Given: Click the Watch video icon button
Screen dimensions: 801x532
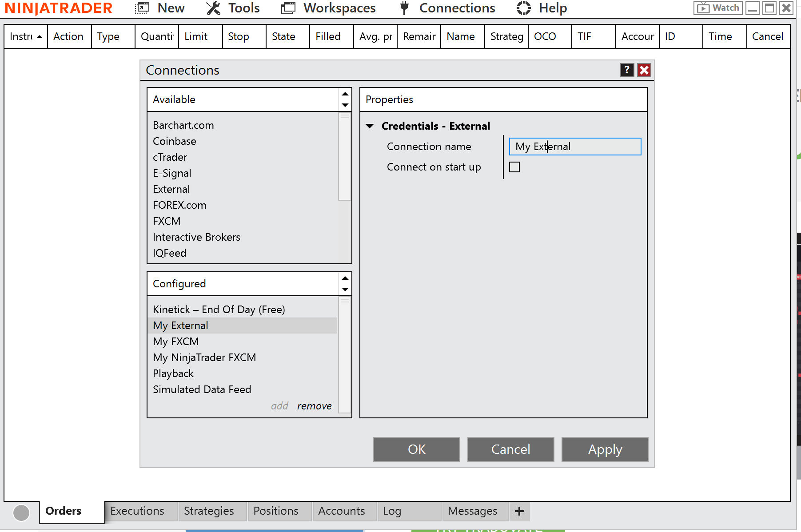Looking at the screenshot, I should tap(718, 8).
